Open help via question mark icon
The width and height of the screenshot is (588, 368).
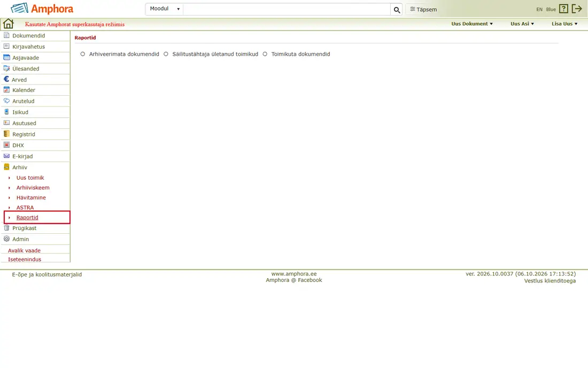563,9
